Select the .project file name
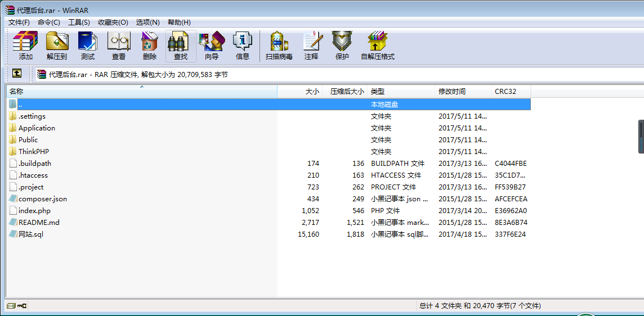Screen dimensions: 644x316 tap(31, 187)
